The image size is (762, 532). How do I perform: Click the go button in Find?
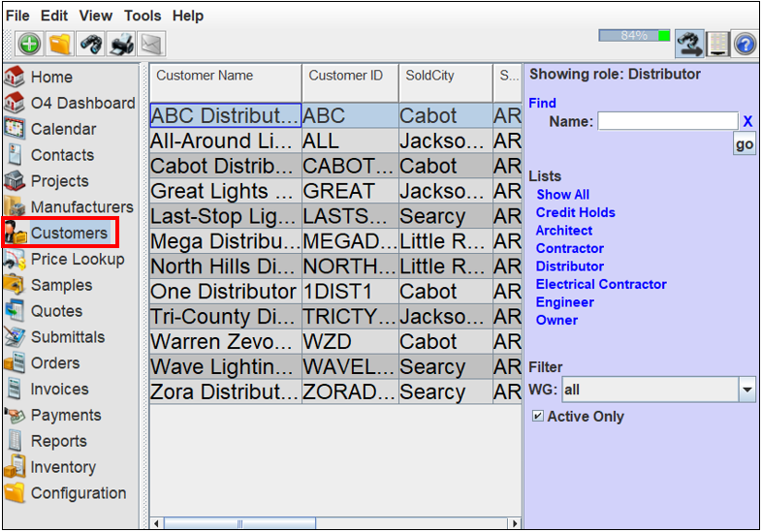coord(744,144)
